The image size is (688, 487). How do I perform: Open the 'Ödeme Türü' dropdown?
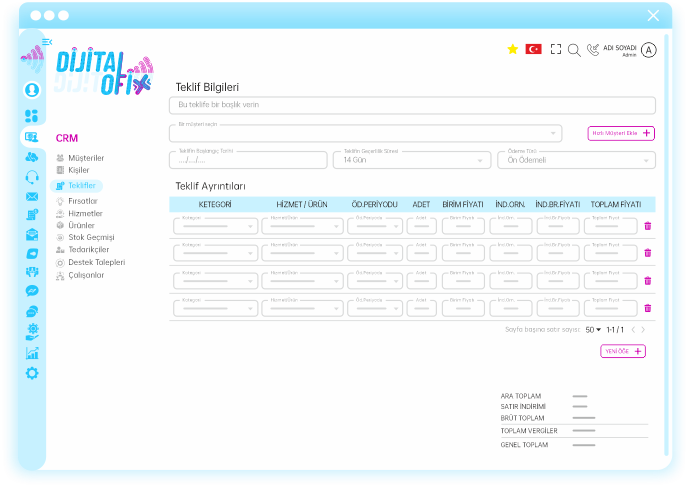577,160
